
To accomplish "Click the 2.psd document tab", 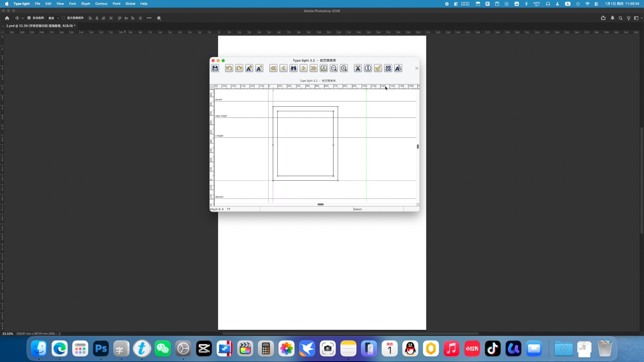I will pos(40,26).
